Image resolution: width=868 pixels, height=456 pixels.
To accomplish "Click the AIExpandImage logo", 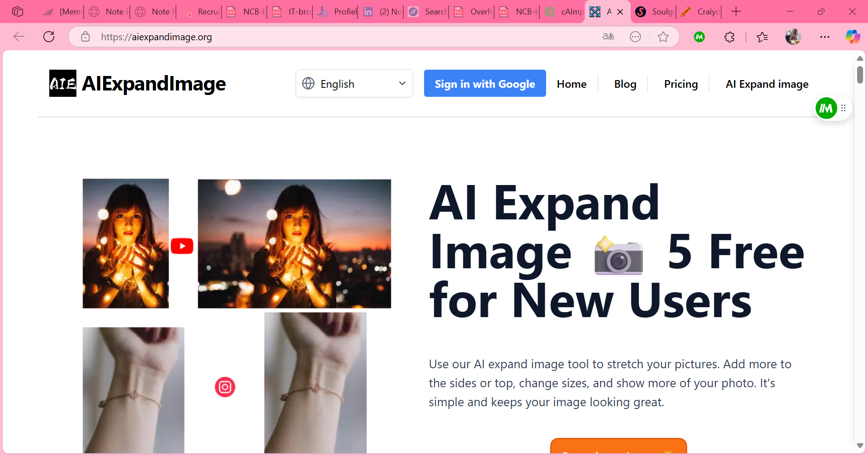I will pos(137,83).
